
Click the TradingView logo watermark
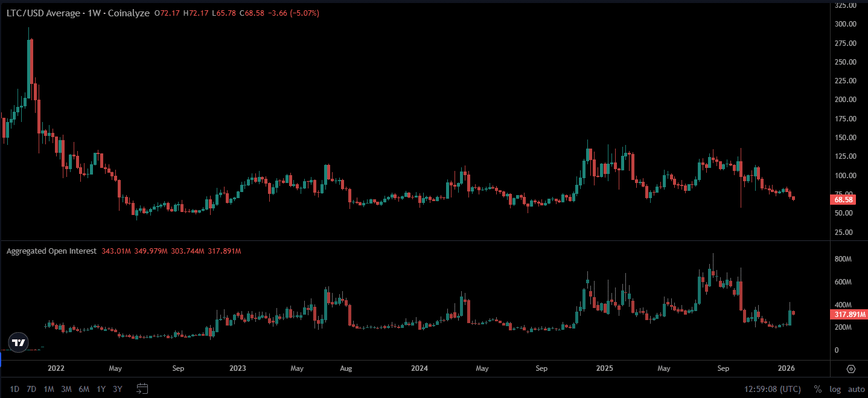tap(18, 342)
